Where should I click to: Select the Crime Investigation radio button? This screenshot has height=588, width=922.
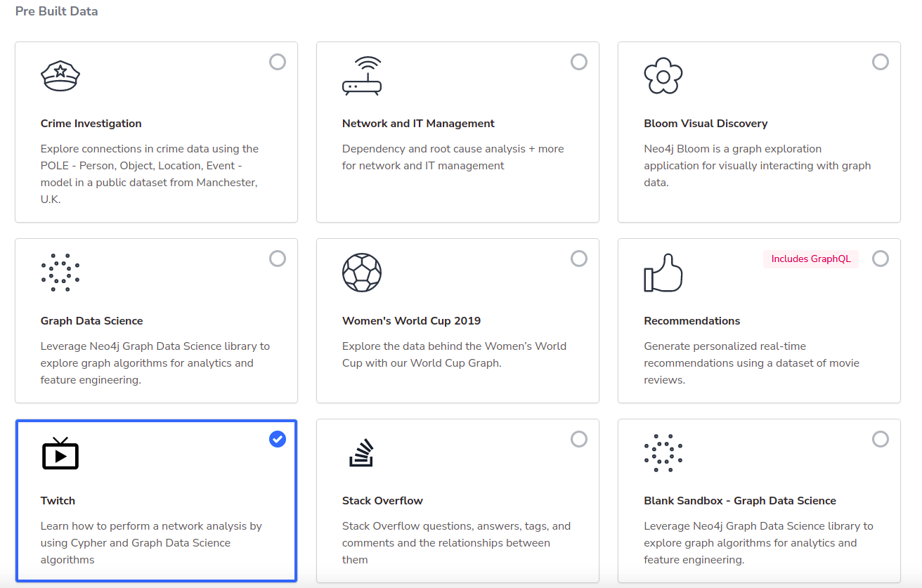tap(278, 62)
